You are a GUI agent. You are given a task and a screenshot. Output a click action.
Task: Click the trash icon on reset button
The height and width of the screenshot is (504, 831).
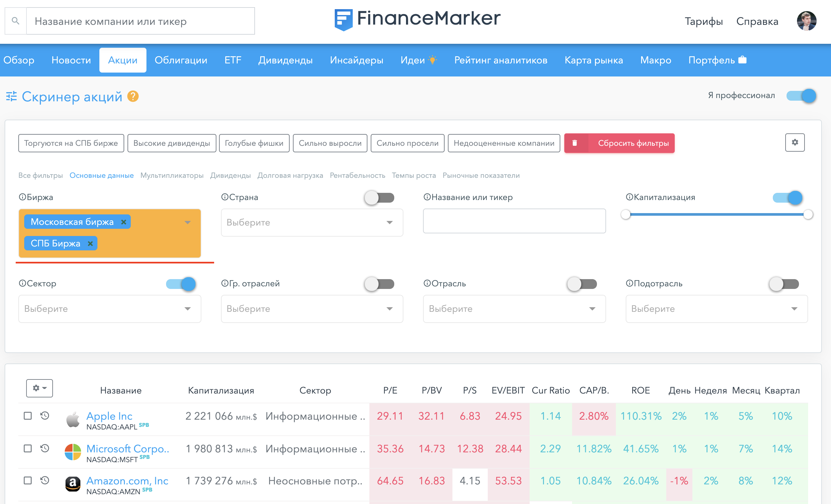tap(575, 143)
